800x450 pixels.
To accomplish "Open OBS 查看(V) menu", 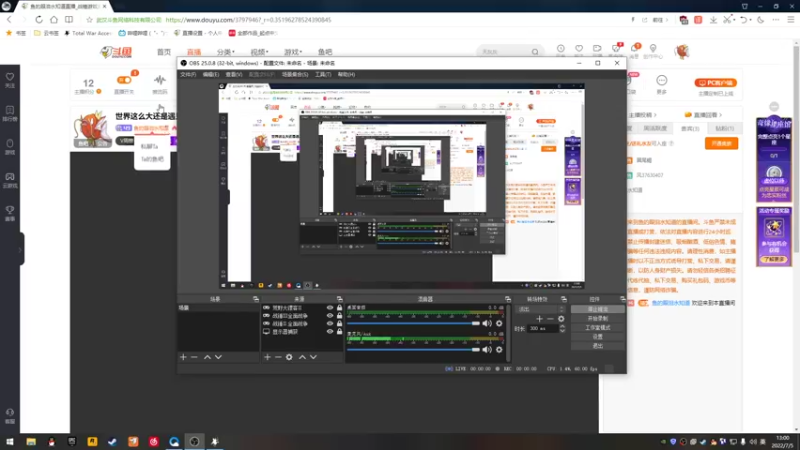I will 234,74.
